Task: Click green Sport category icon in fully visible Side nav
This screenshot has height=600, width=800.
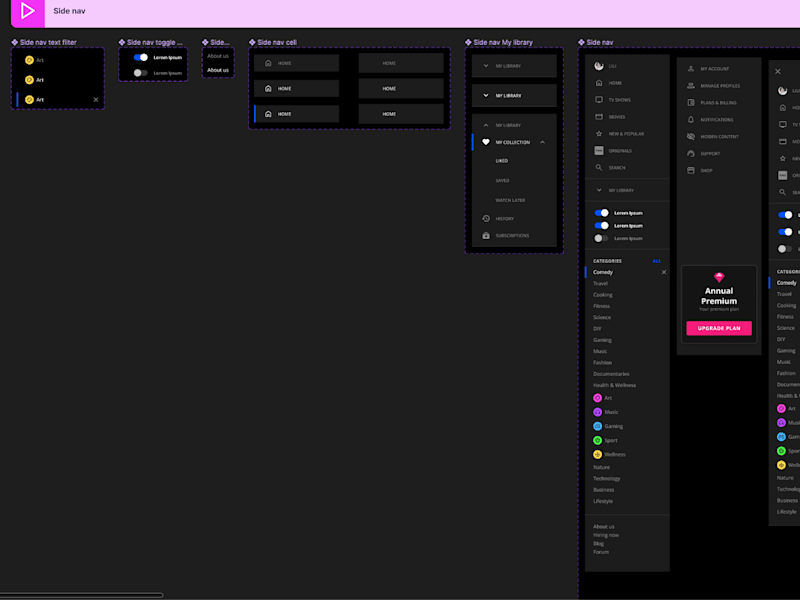Action: click(597, 440)
